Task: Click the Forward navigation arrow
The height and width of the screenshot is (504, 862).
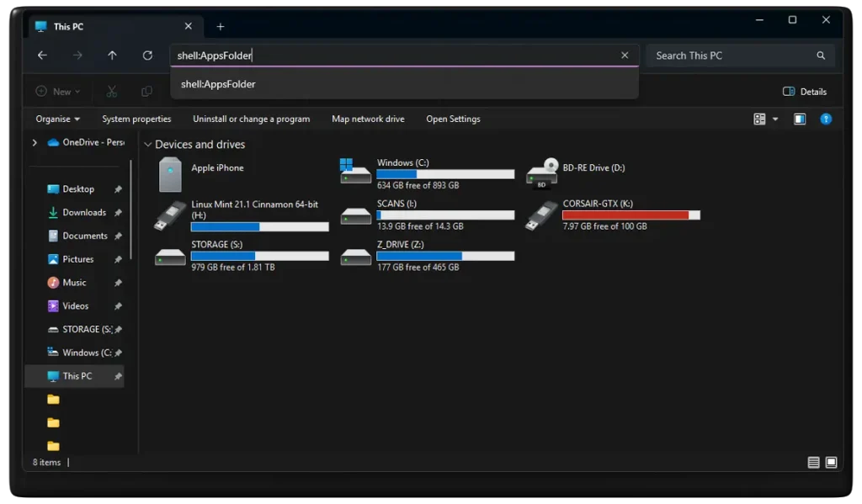Action: [77, 55]
